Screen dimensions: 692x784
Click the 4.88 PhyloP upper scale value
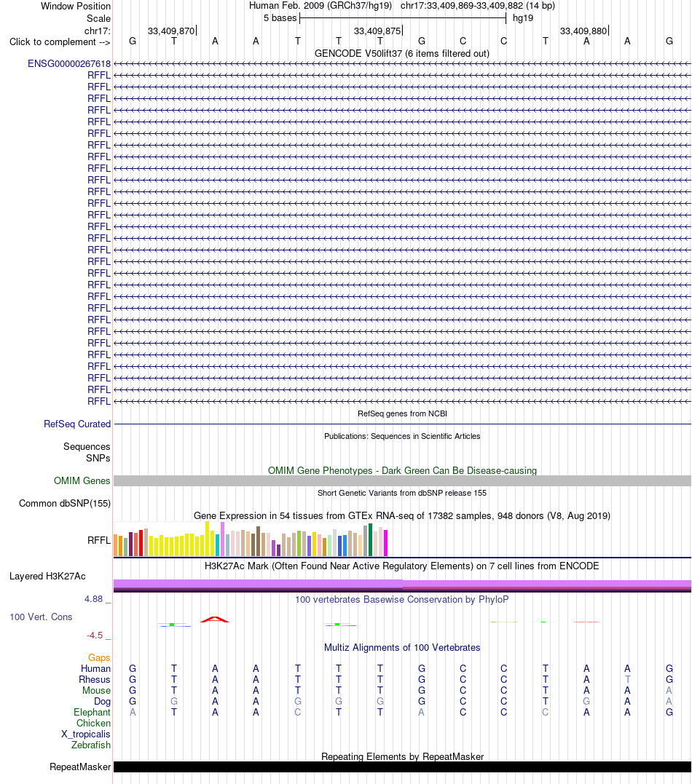click(x=94, y=599)
